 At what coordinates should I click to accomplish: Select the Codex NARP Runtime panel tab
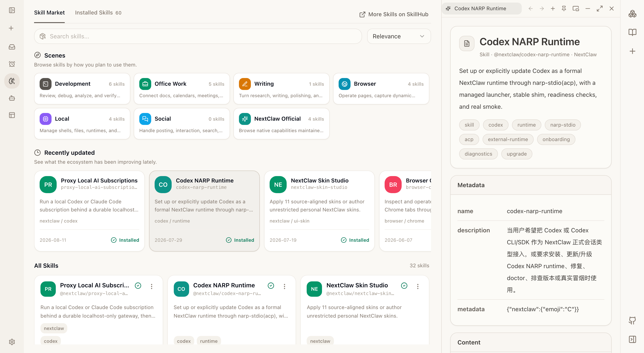[x=482, y=9]
